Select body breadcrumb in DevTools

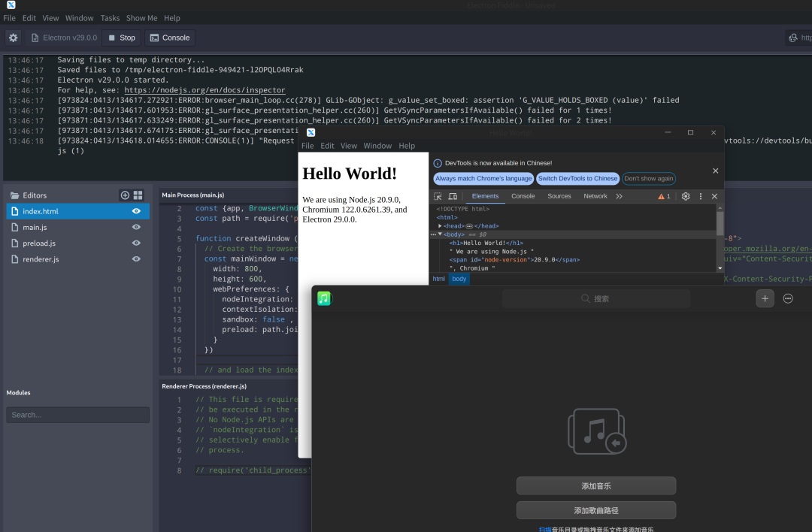coord(459,279)
